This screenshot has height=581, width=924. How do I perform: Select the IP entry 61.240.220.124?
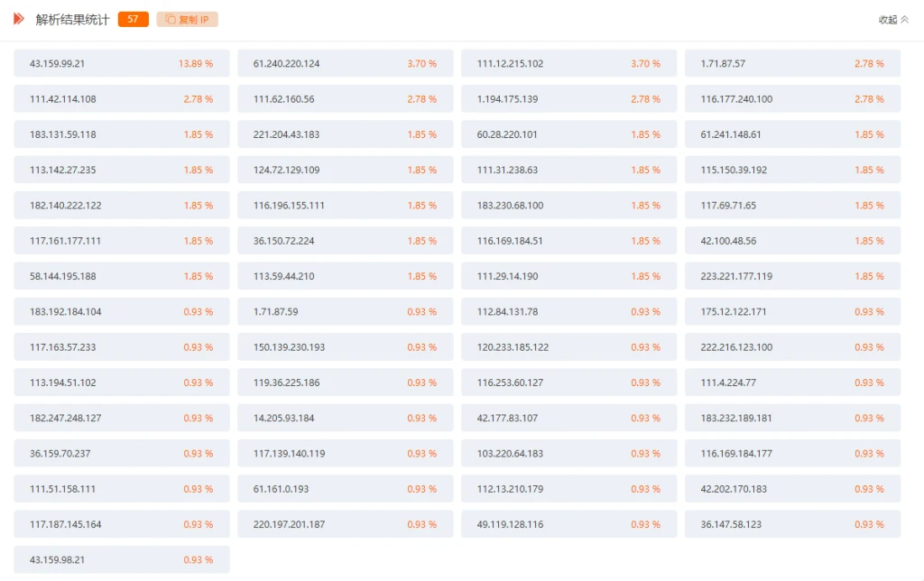(286, 64)
